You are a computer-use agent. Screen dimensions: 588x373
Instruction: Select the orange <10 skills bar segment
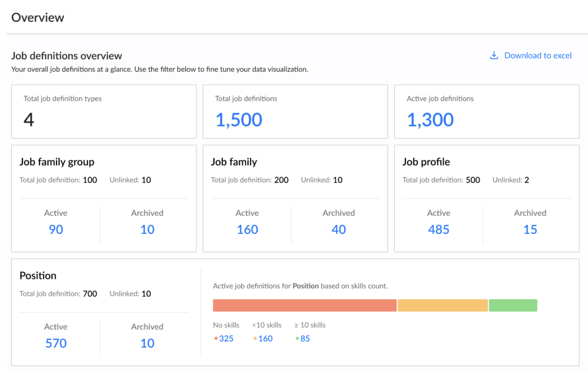(443, 305)
